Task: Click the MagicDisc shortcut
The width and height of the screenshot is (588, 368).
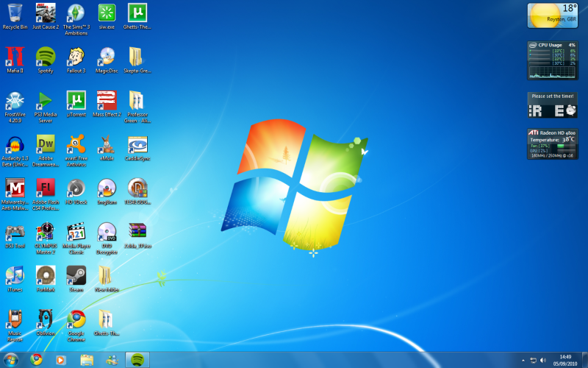Action: (x=107, y=60)
